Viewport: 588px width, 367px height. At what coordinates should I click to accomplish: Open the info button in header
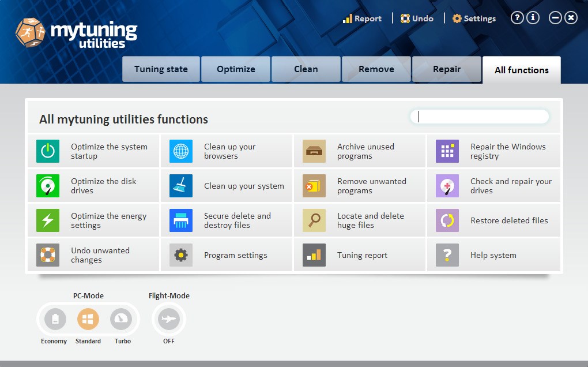click(533, 18)
